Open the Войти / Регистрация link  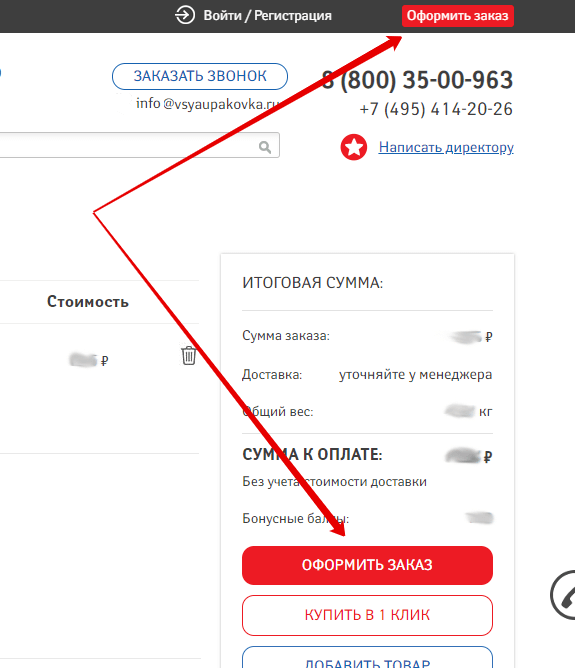(x=267, y=16)
